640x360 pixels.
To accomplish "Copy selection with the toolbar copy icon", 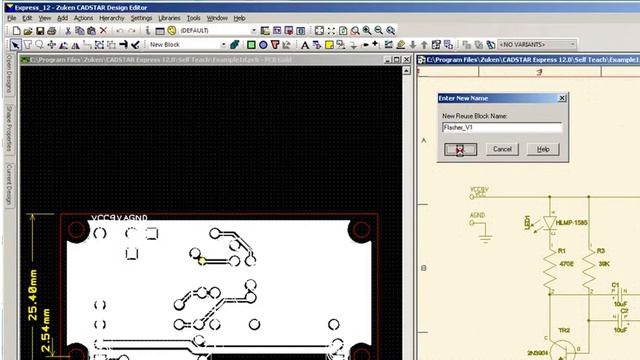I will point(80,31).
